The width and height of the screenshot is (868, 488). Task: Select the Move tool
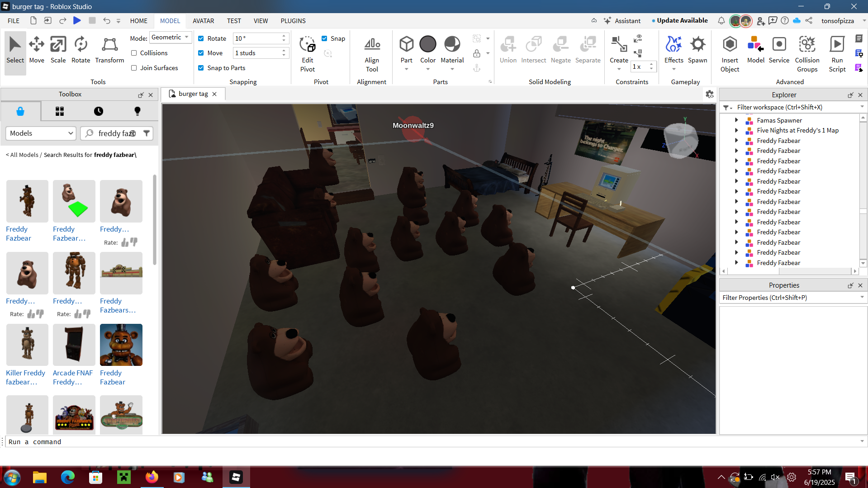click(x=37, y=49)
